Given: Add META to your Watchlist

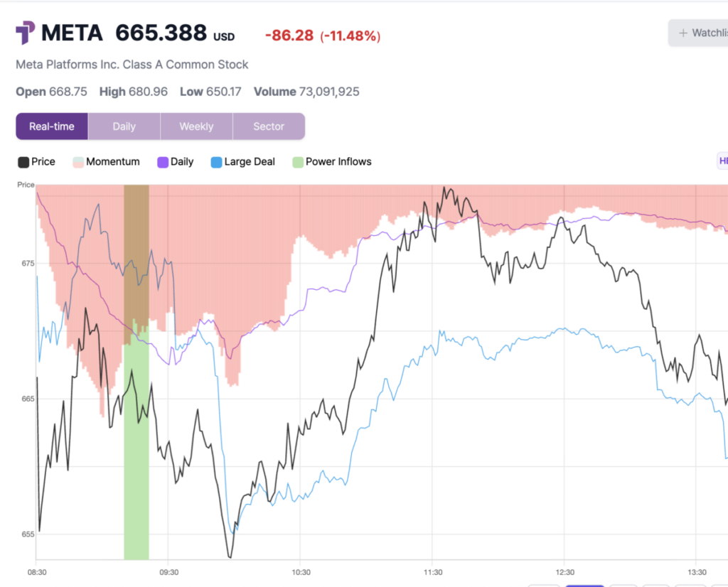Looking at the screenshot, I should tap(704, 33).
